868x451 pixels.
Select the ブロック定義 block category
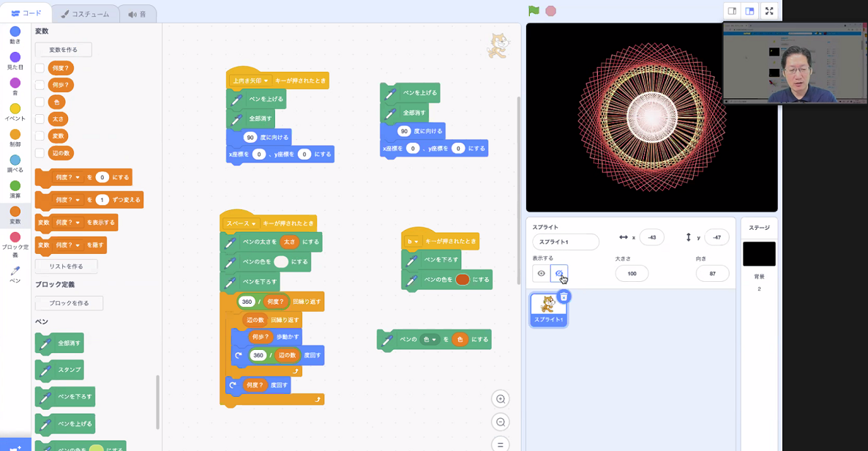point(15,244)
